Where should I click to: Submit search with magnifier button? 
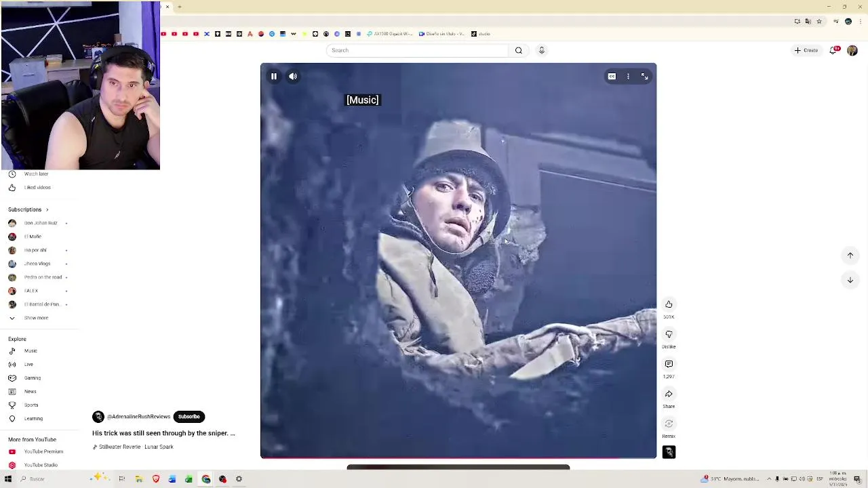click(x=519, y=50)
